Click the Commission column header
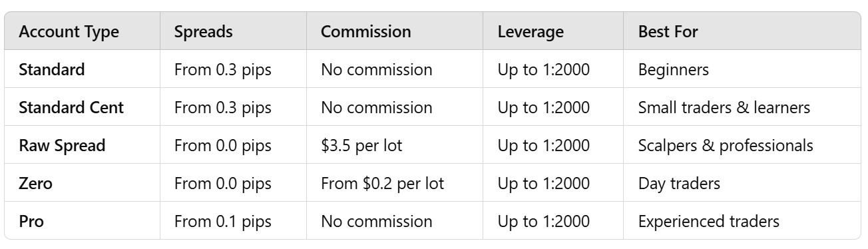The height and width of the screenshot is (249, 868). pos(365,31)
